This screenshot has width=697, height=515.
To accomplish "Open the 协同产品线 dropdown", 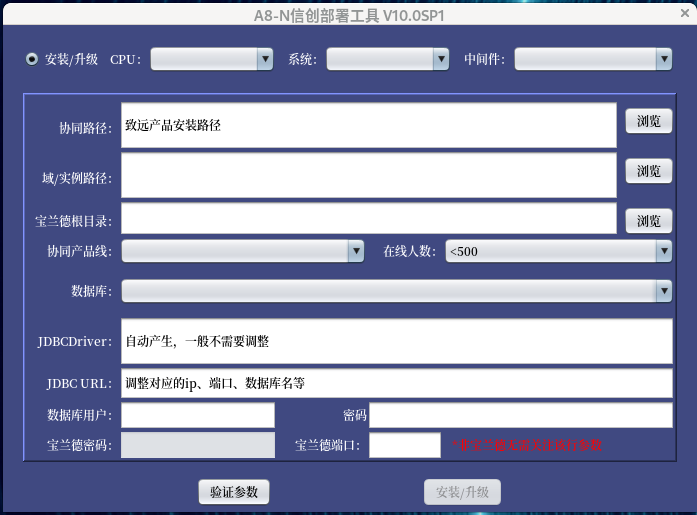I will (243, 251).
